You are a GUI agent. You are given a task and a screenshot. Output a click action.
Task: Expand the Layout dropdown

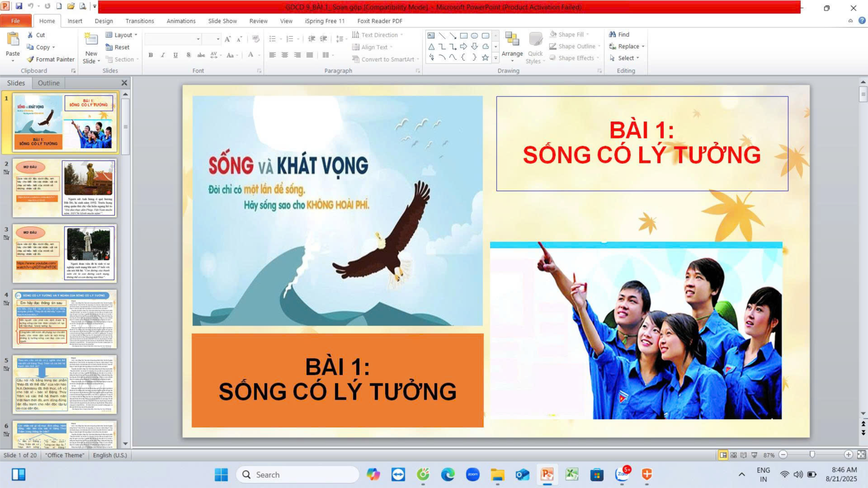(122, 35)
